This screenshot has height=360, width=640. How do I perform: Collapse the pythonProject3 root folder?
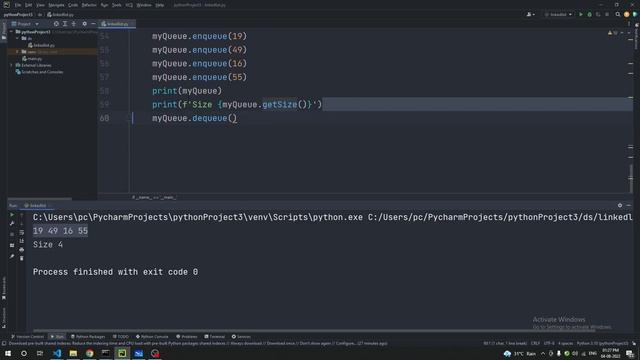coord(11,31)
